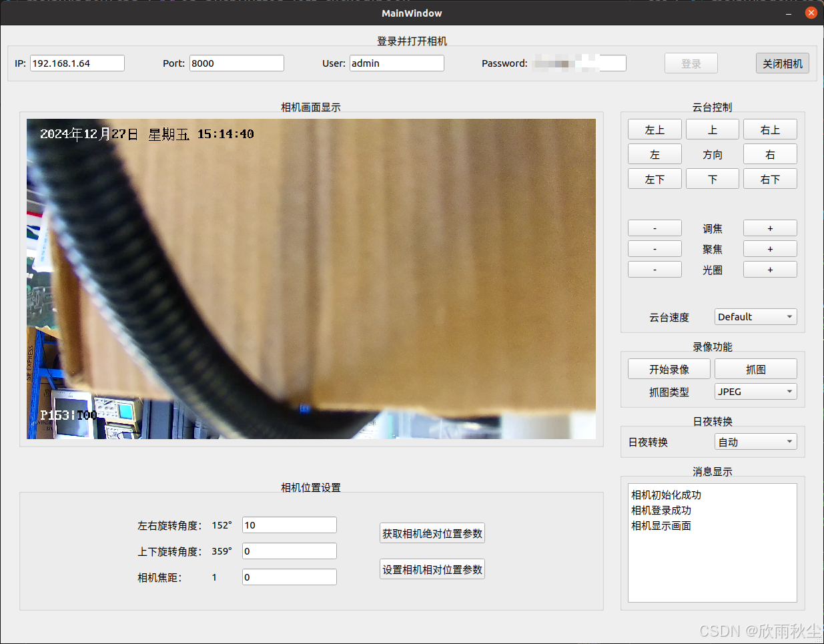Pan the camera up with the 上 button
Screen dimensions: 824x644
click(x=712, y=129)
